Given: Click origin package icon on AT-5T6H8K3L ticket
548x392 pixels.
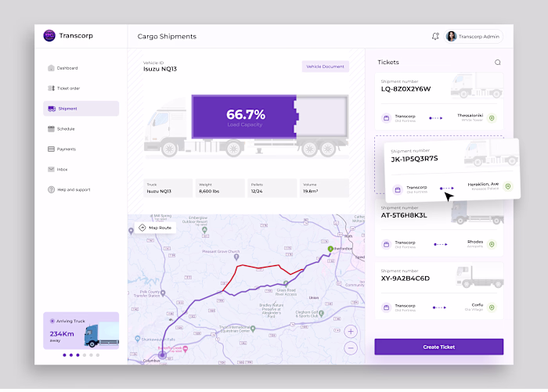Looking at the screenshot, I should pyautogui.click(x=386, y=245).
